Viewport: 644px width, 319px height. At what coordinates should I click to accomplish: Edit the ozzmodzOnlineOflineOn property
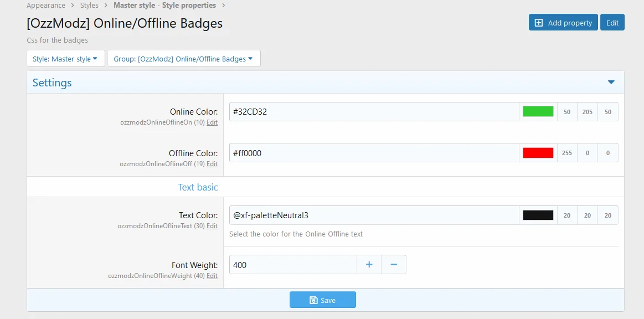tap(212, 122)
